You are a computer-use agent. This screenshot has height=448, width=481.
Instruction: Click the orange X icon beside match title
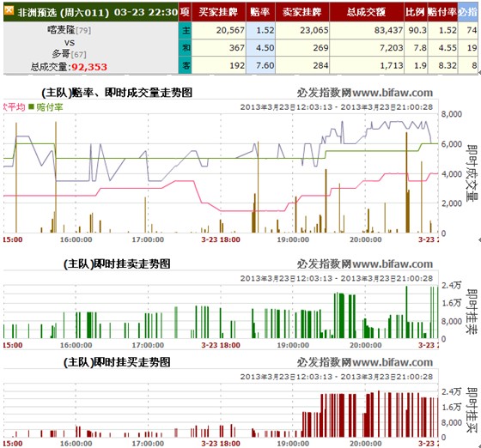pos(9,10)
